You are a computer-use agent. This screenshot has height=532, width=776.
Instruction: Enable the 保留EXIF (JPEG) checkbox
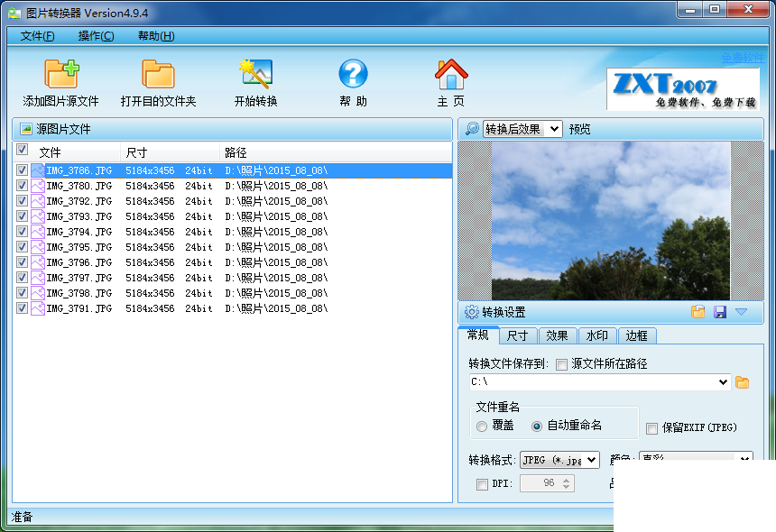coord(651,428)
